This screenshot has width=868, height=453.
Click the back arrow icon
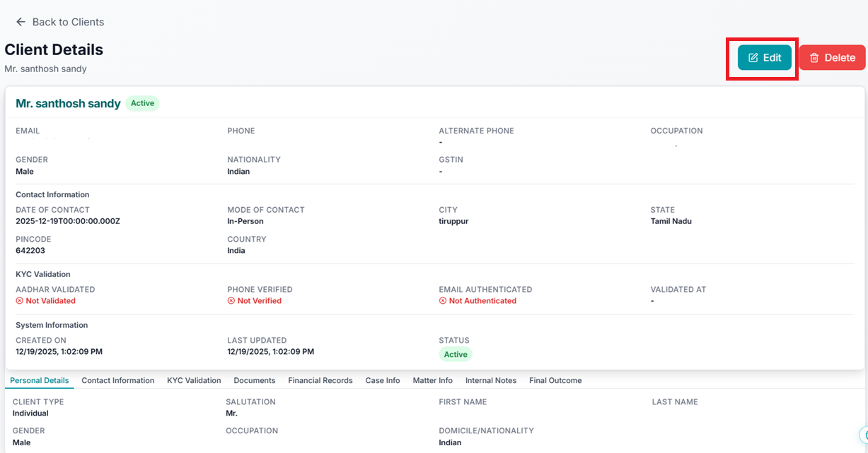[21, 22]
